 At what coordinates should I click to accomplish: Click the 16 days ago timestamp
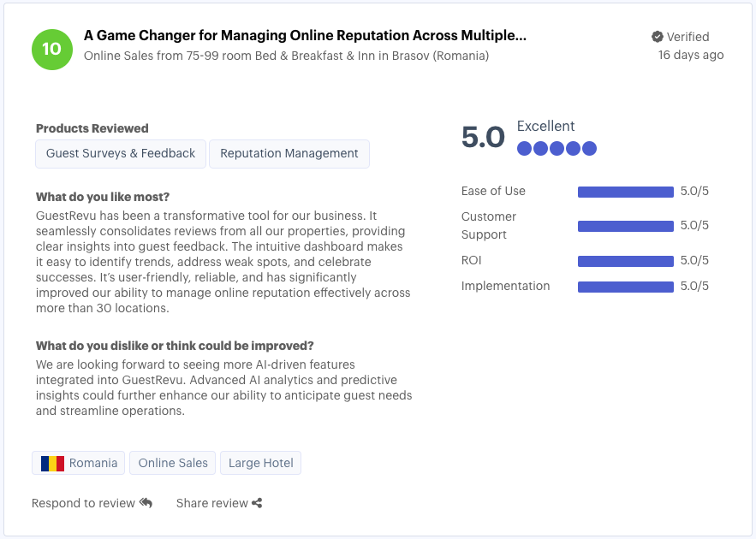[690, 54]
